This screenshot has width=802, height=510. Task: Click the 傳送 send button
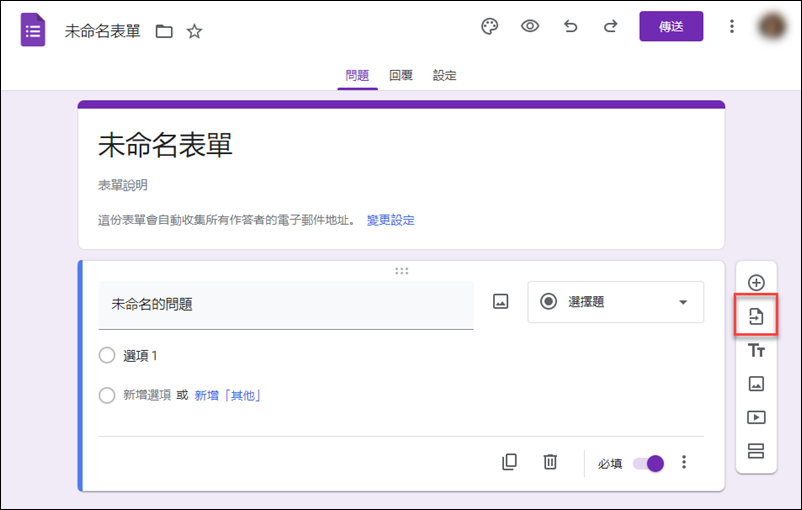(x=671, y=26)
